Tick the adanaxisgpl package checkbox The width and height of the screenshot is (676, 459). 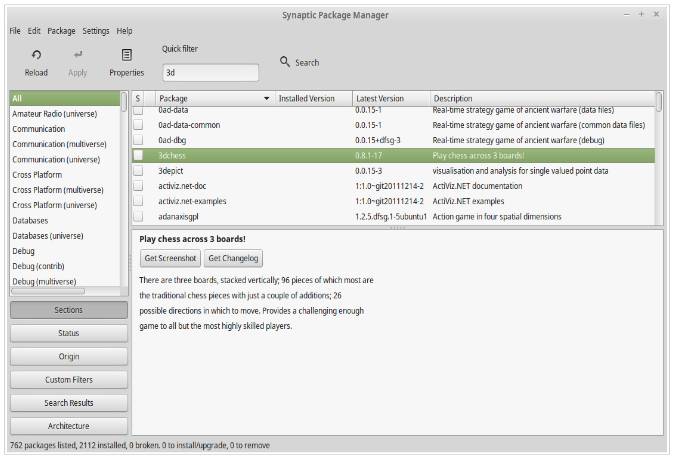point(139,216)
